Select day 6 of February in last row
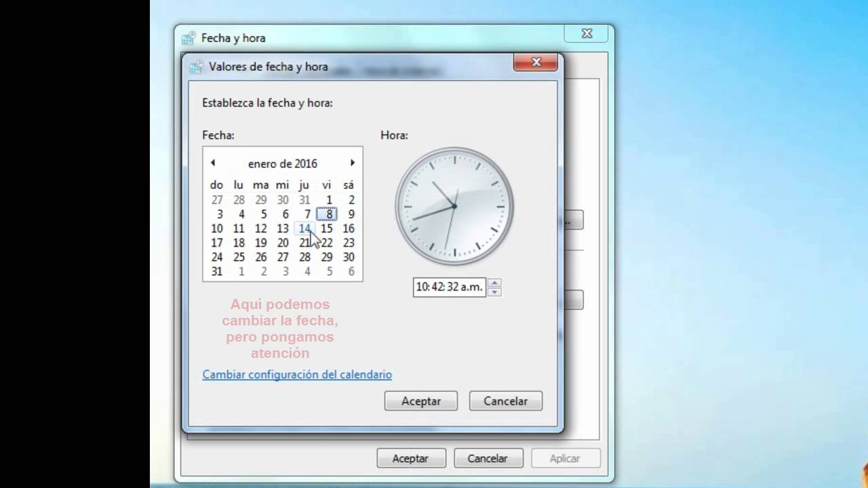Image resolution: width=868 pixels, height=488 pixels. click(x=351, y=271)
